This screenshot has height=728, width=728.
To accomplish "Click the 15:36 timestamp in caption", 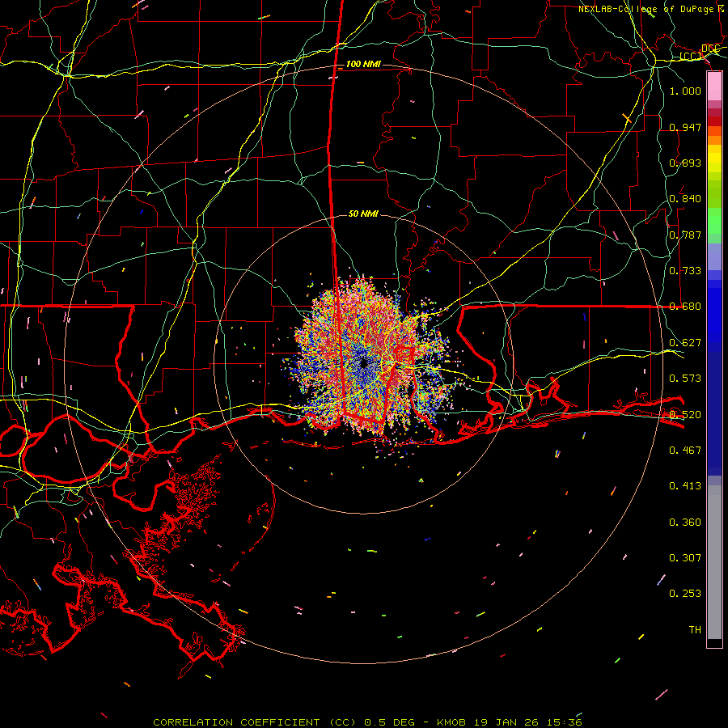I will point(565,722).
